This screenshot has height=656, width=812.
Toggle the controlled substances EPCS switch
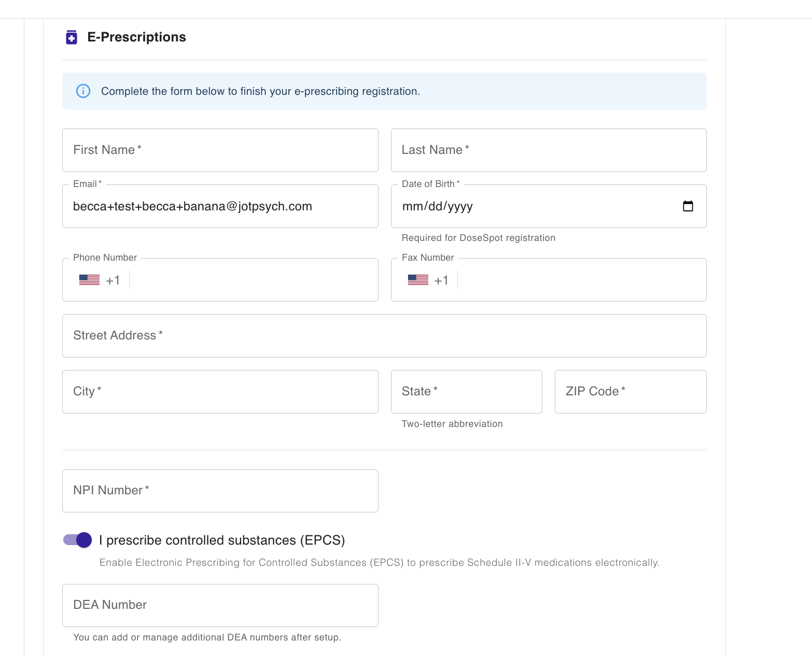[78, 540]
